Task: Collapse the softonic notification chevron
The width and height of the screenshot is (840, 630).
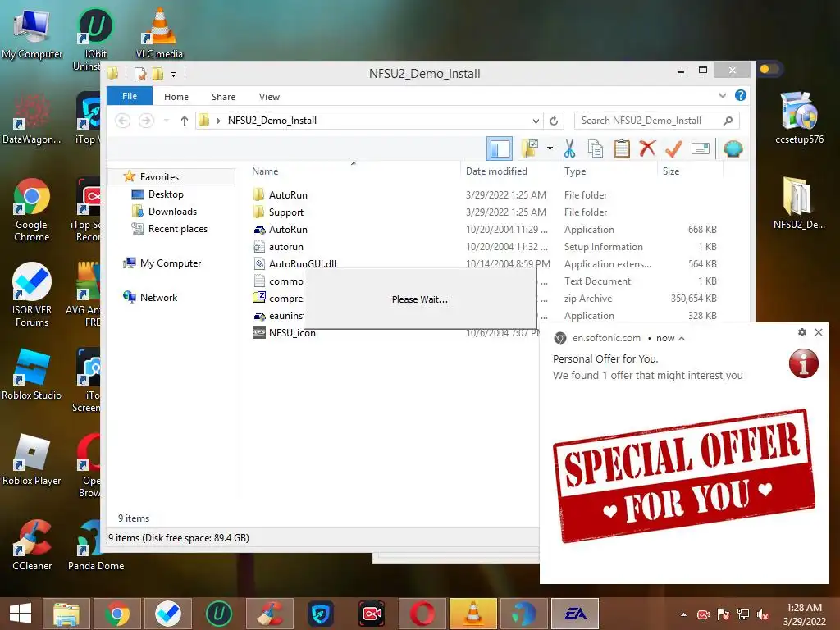Action: pyautogui.click(x=682, y=339)
